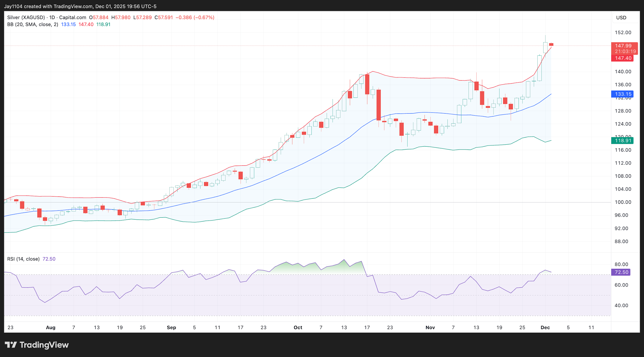Click the 80.00 level on RSI scale
The width and height of the screenshot is (644, 357).
621,264
